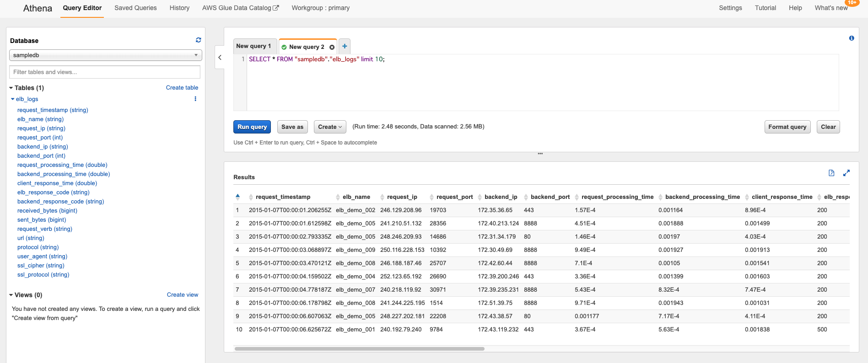Open the sampledb database dropdown

[105, 55]
